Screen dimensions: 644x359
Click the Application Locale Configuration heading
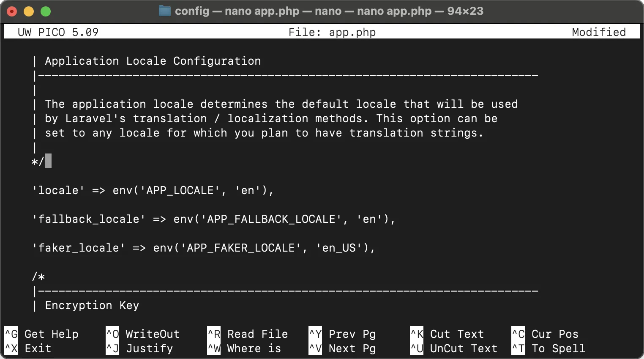coord(153,61)
